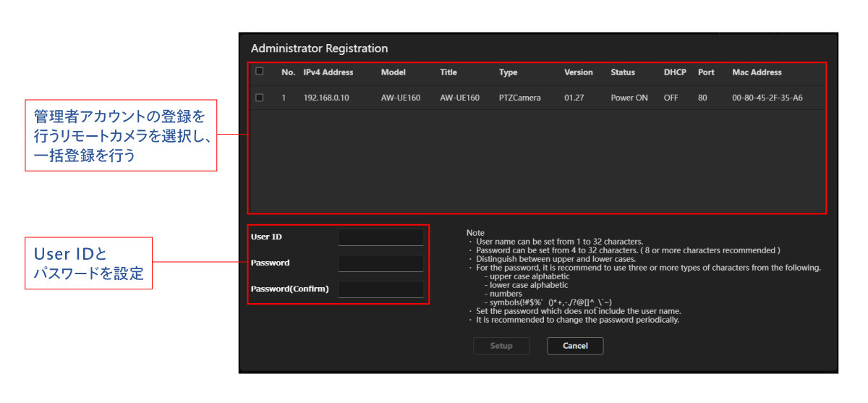Click the Type column header
Viewport: 868px width, 403px height.
[509, 72]
